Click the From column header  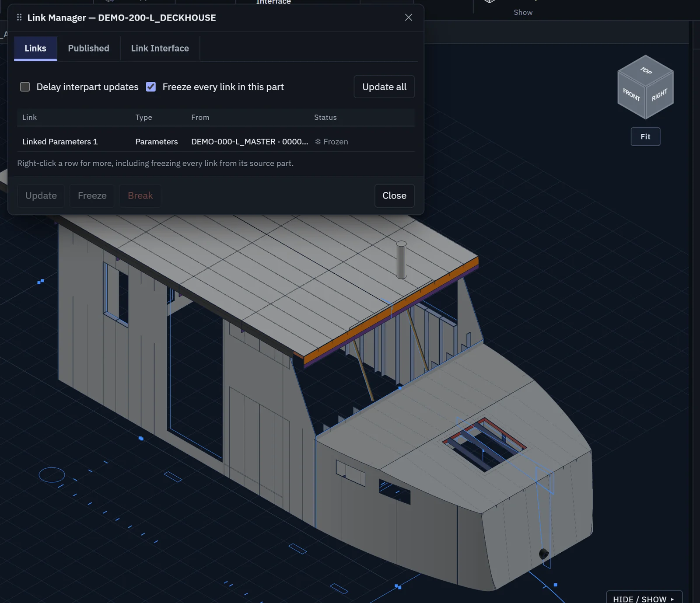(x=200, y=118)
